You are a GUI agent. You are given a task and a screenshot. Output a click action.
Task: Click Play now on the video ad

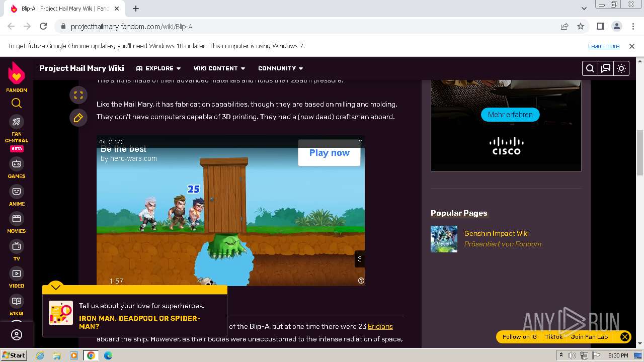330,153
